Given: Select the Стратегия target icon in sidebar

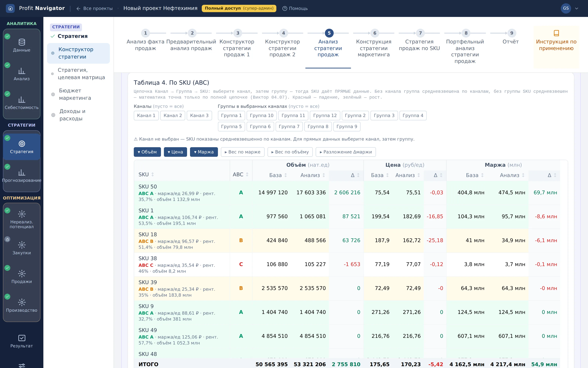Looking at the screenshot, I should (x=22, y=144).
